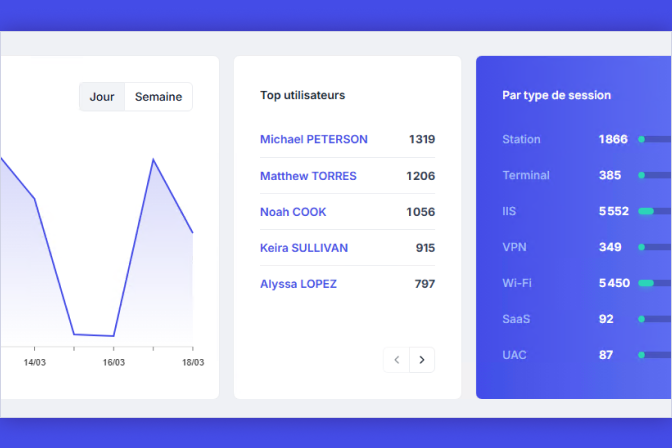Screen dimensions: 672x448
Task: Click the Terminal progress bar
Action: (654, 175)
